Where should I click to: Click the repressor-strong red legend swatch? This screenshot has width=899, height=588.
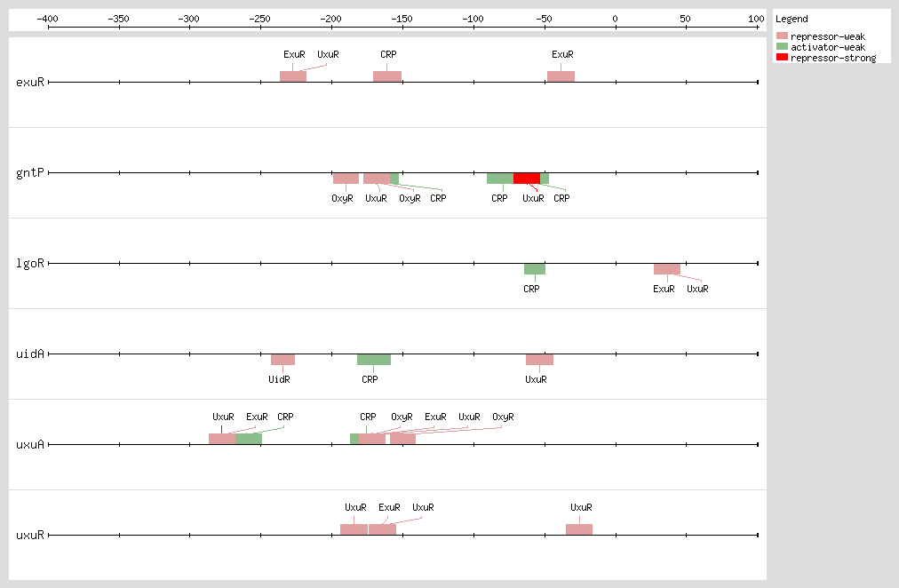pyautogui.click(x=782, y=57)
